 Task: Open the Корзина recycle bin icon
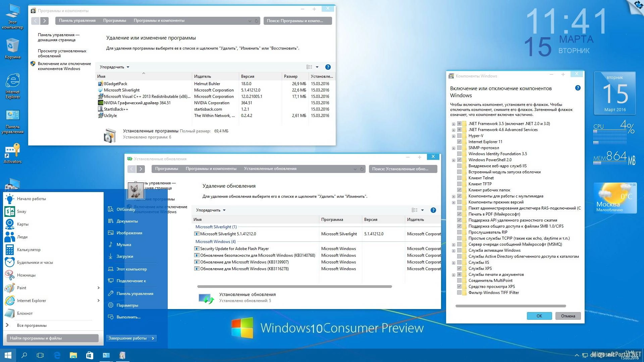(12, 49)
